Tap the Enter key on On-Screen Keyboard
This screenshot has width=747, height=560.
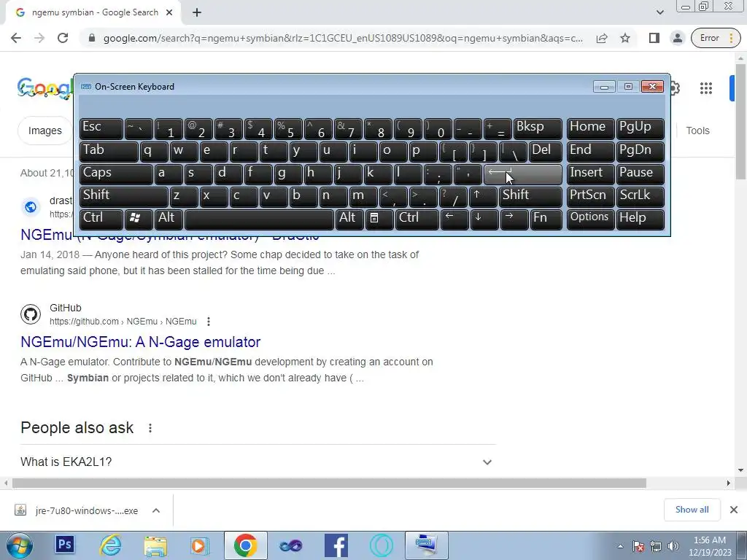click(522, 174)
